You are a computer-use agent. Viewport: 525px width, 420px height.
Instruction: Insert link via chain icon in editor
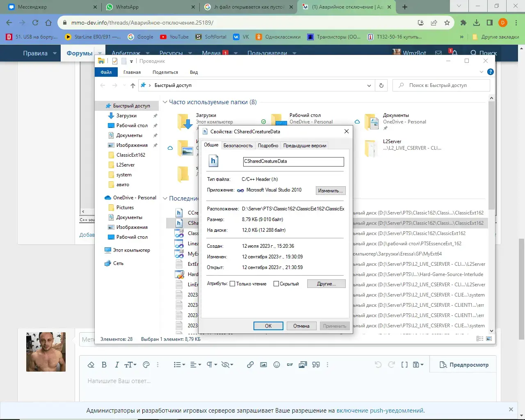(x=250, y=365)
